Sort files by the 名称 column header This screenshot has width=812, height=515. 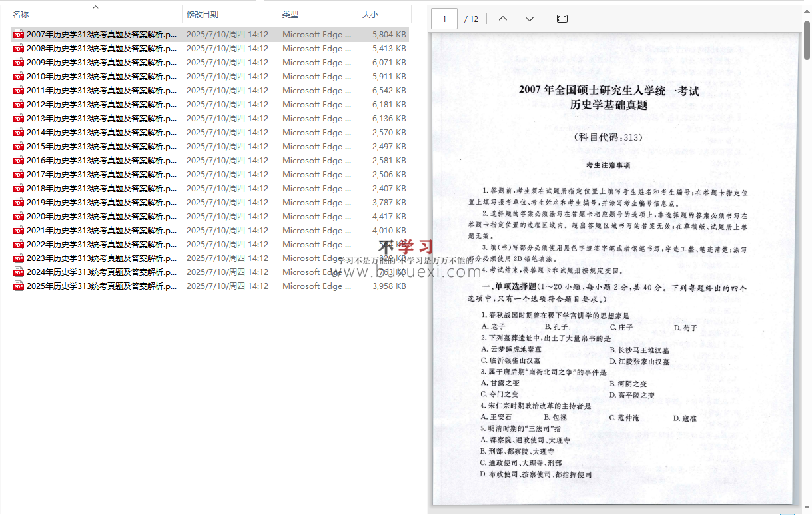(21, 14)
